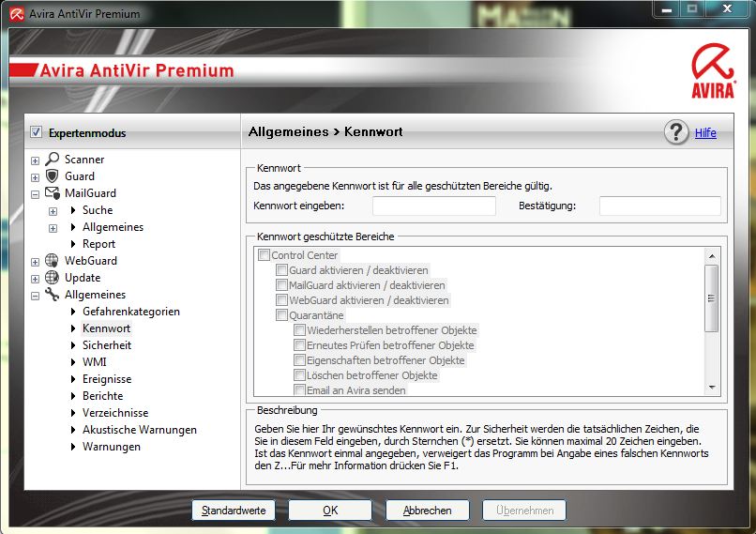
Task: Click the arrow icon beside Warnungen
Action: [x=73, y=447]
